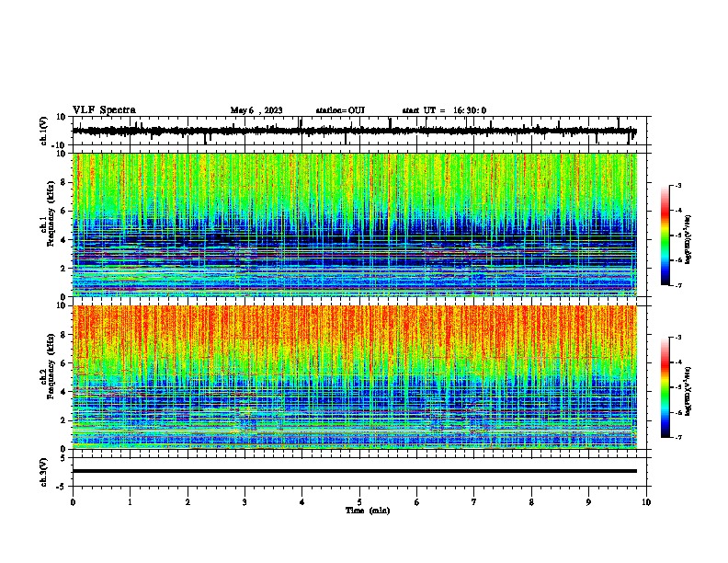The width and height of the screenshot is (728, 563).
Task: Click the "ch.3(V)" axis label
Action: 44,472
